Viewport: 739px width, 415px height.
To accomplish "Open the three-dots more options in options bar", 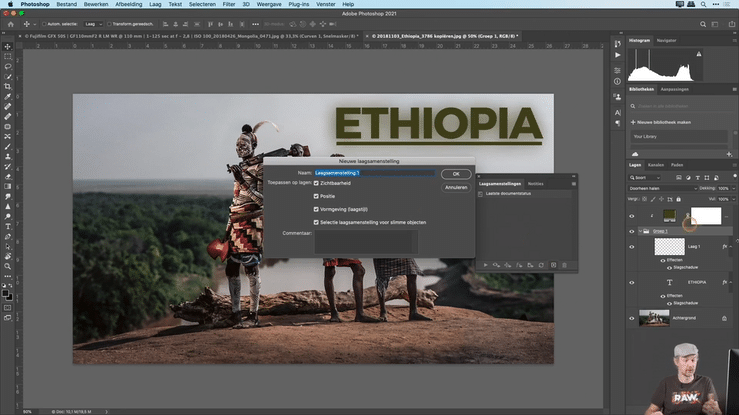I will click(255, 24).
